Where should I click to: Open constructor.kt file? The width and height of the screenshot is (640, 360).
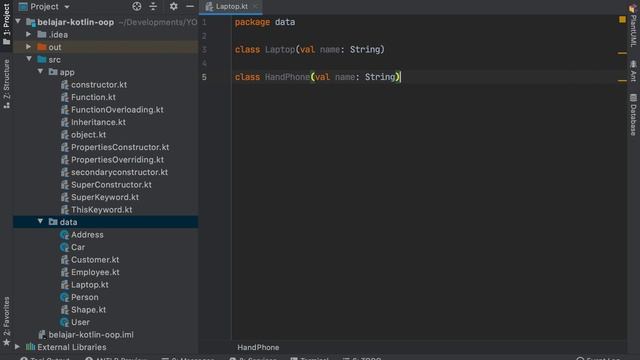[x=99, y=84]
